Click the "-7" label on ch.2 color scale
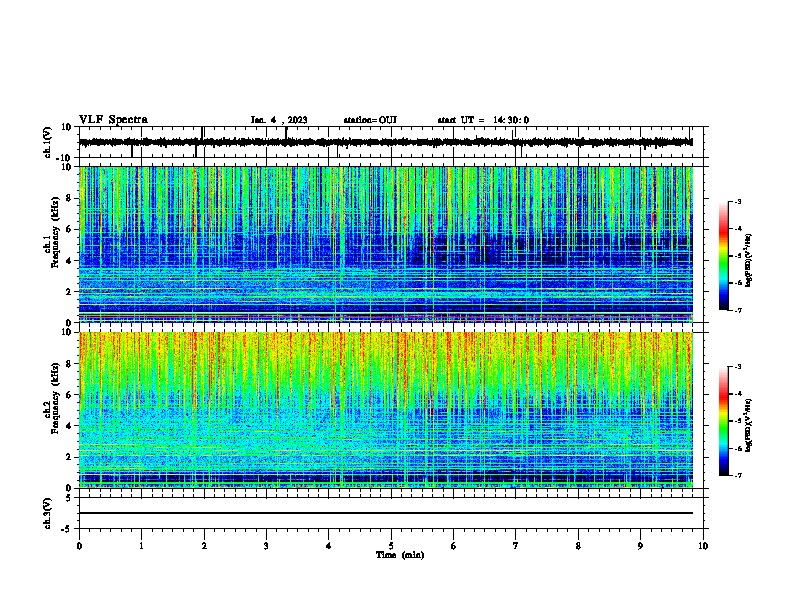The width and height of the screenshot is (792, 612). coord(737,475)
